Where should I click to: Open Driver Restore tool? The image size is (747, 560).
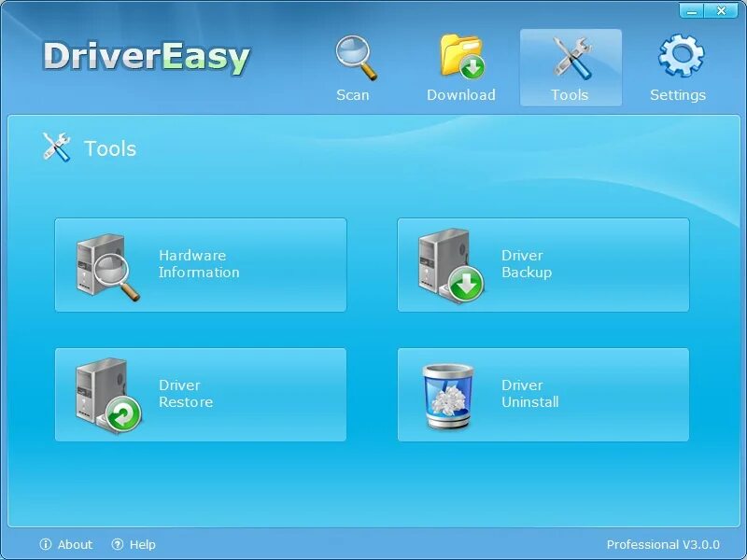coord(201,395)
